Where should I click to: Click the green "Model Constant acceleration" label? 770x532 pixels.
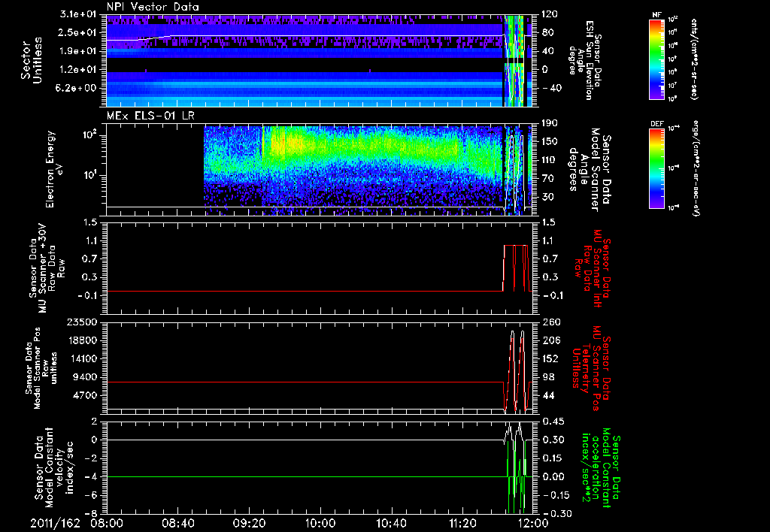[x=600, y=468]
